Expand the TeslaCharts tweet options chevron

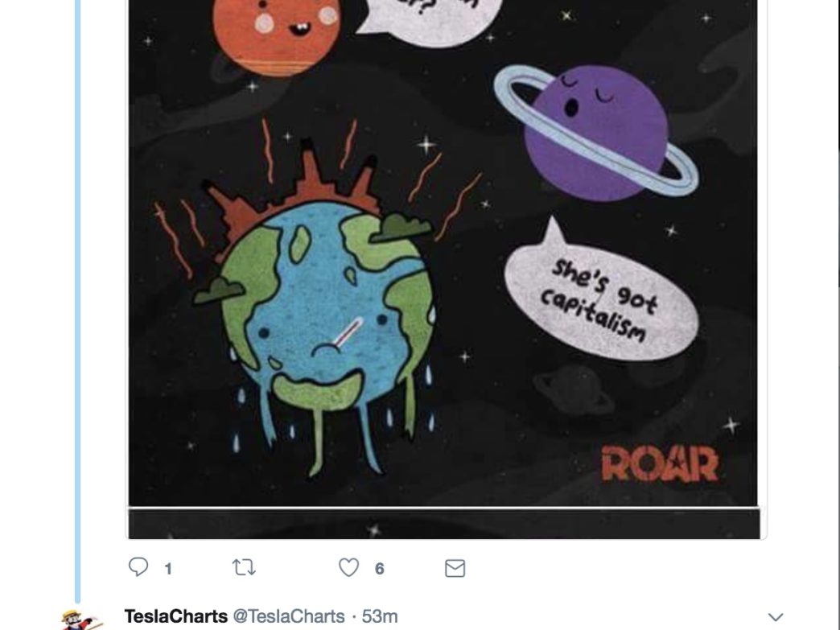pyautogui.click(x=775, y=617)
